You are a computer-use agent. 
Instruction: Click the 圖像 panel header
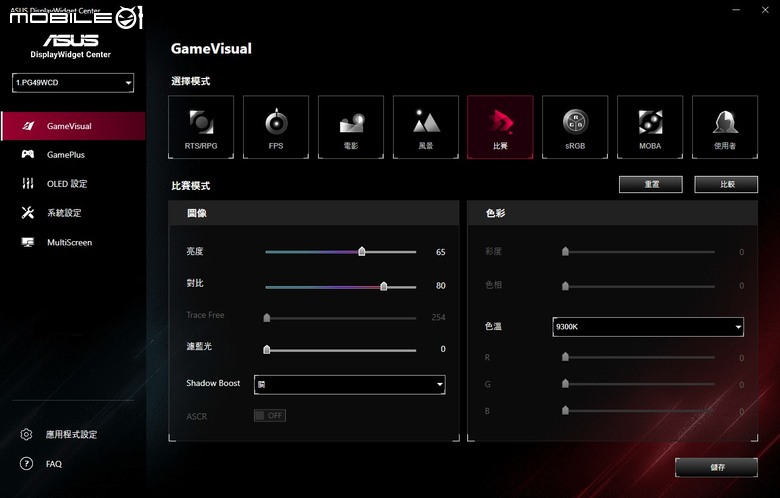click(314, 213)
